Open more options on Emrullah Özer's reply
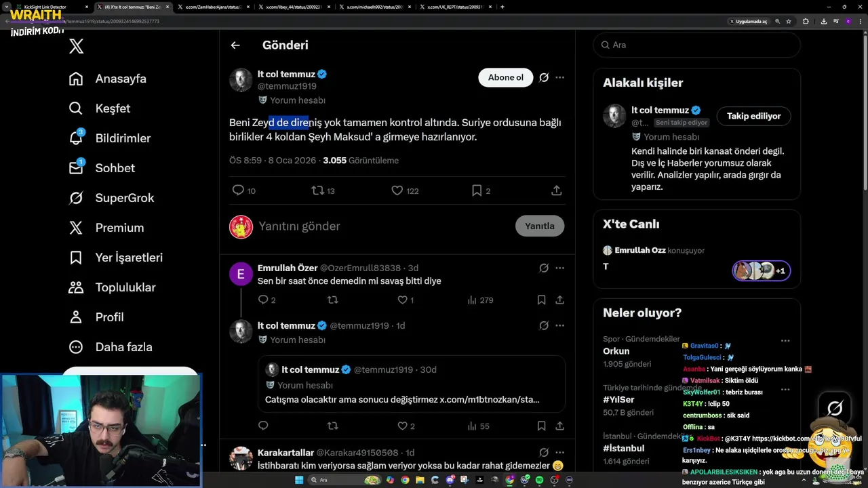This screenshot has height=488, width=868. point(559,268)
